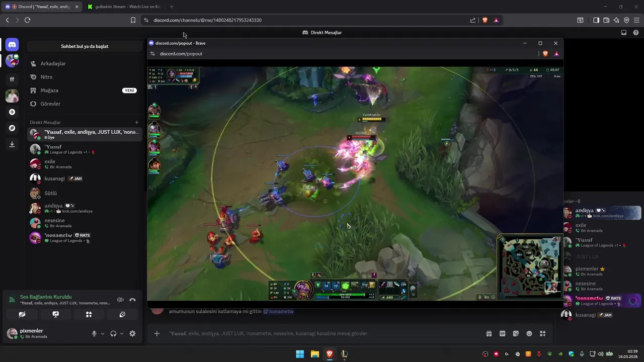
Task: Open the Nitro page
Action: click(x=84, y=77)
